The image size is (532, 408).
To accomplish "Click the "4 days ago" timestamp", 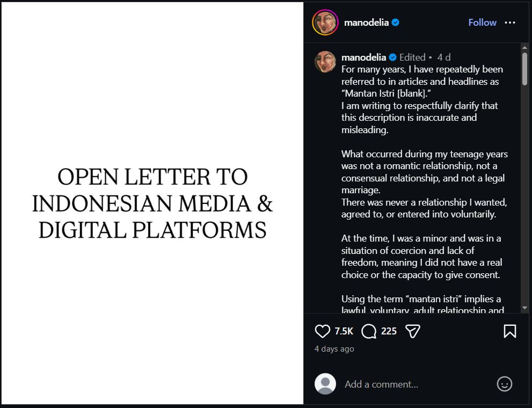I will (334, 349).
